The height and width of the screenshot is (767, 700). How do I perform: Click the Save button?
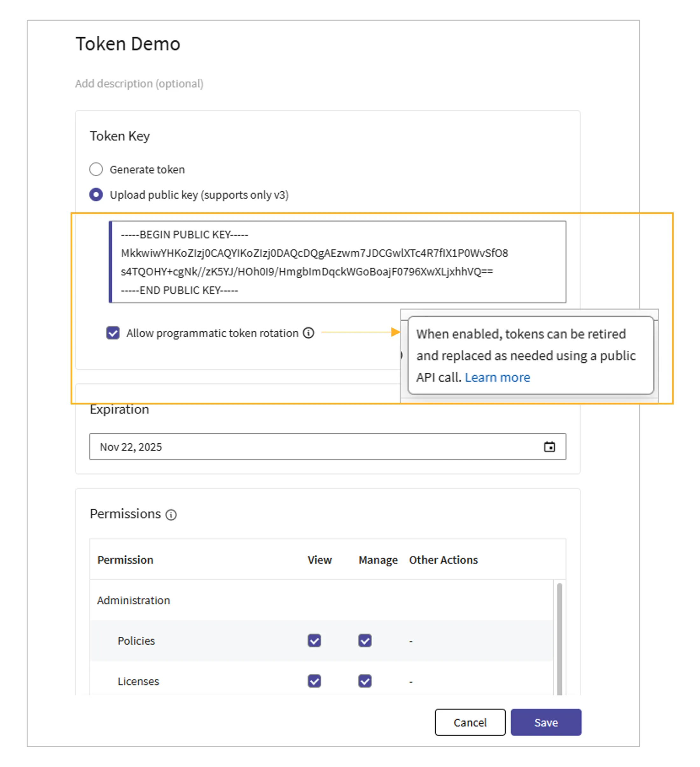pyautogui.click(x=546, y=722)
